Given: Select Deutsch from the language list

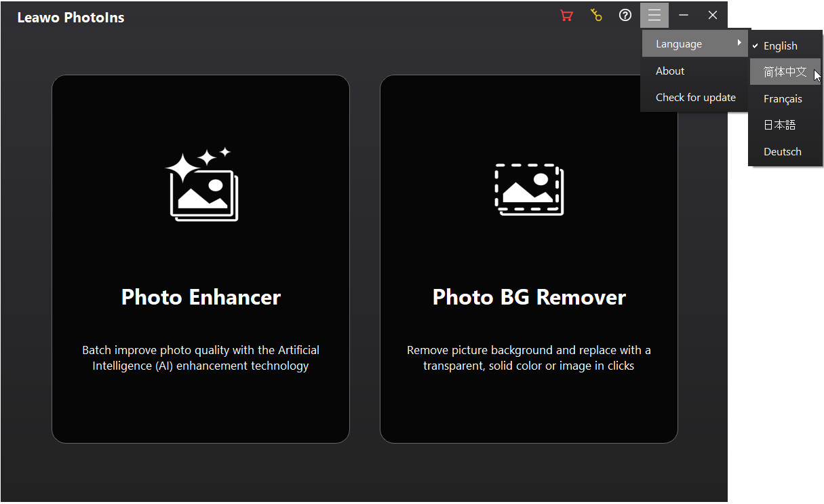Looking at the screenshot, I should [782, 152].
